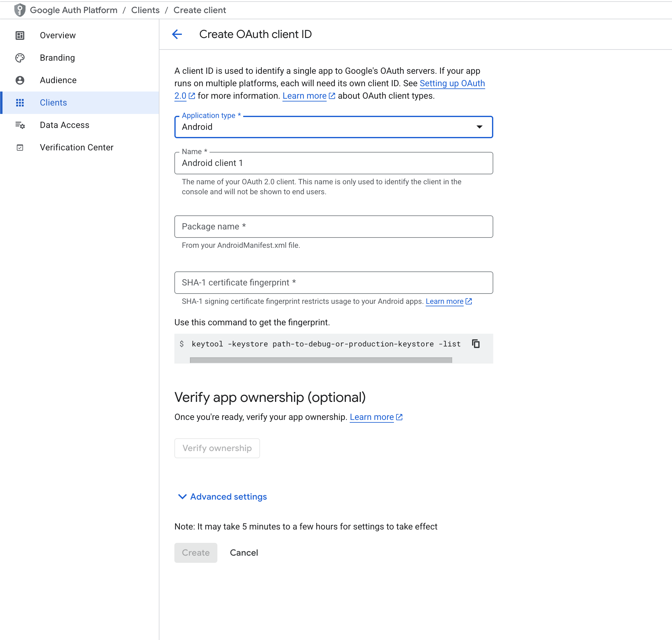Click external-link icon beside ownership 'Learn more'
The image size is (672, 640).
[399, 417]
